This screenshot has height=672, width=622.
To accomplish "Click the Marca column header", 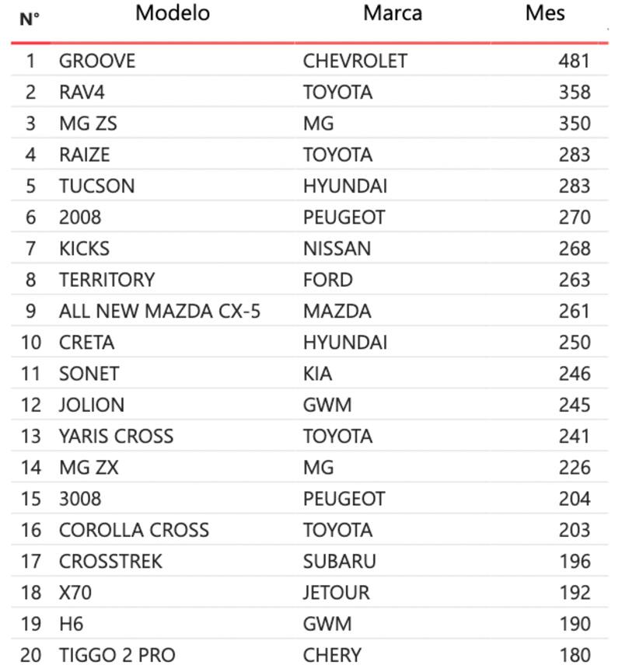I will (393, 13).
